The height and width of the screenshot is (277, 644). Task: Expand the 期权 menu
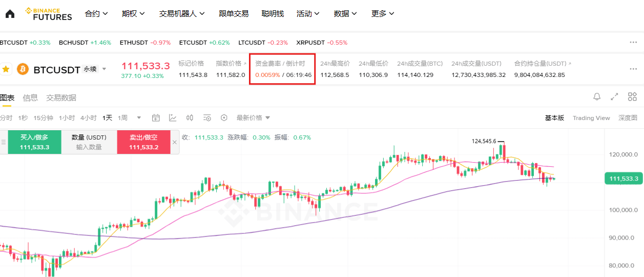[x=134, y=14]
